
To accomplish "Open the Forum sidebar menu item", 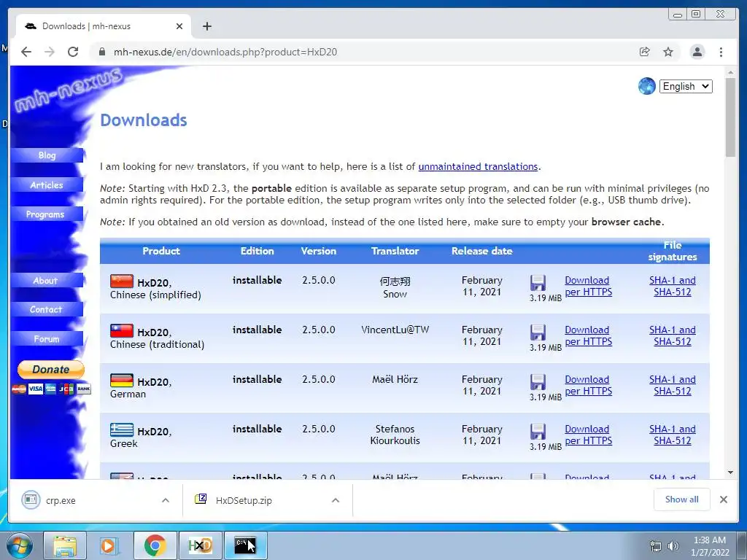I will coord(47,339).
